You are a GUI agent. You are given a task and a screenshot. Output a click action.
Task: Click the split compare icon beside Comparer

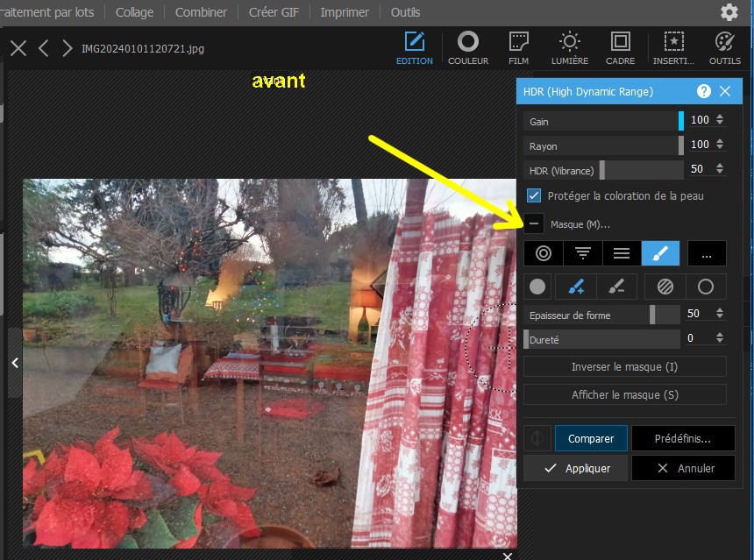point(537,438)
